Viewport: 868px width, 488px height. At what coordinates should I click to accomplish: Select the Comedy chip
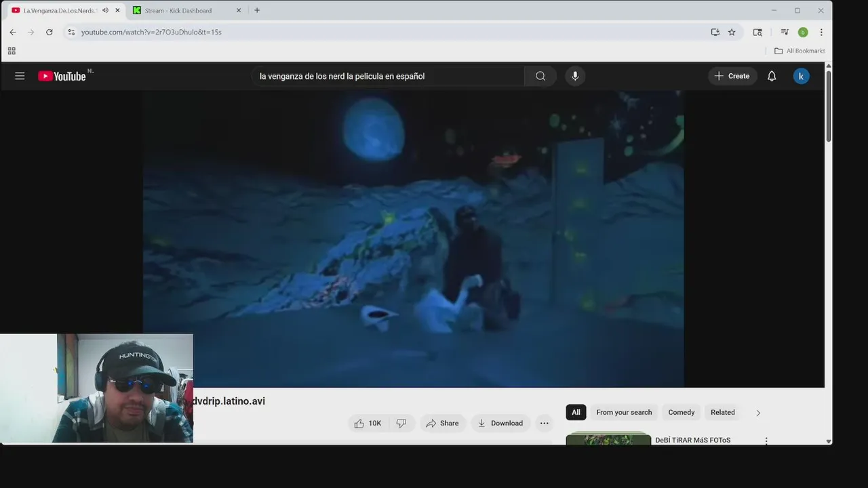pyautogui.click(x=682, y=412)
